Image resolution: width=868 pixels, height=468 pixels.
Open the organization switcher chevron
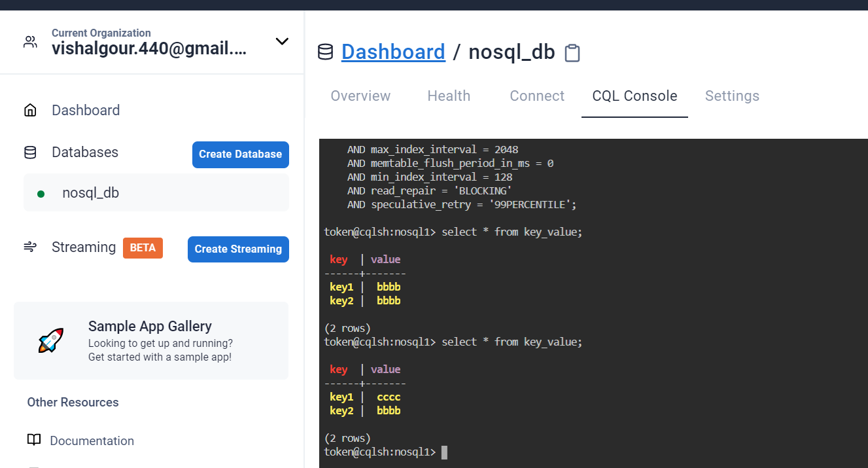(282, 41)
